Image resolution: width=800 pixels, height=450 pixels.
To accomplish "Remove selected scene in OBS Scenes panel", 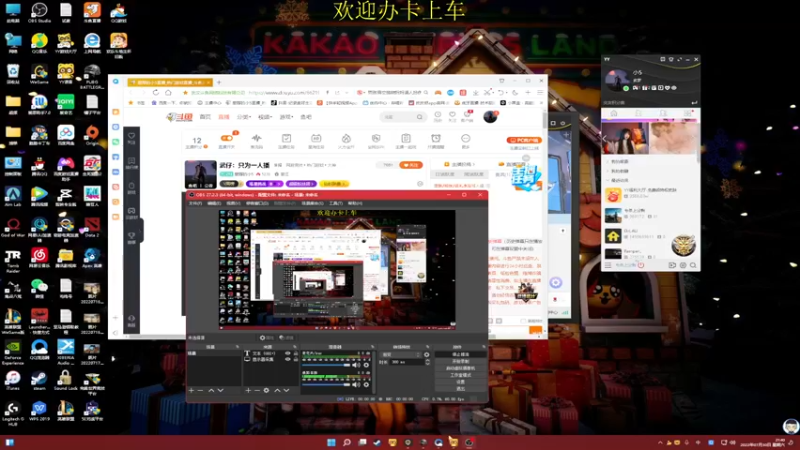I will tap(201, 390).
